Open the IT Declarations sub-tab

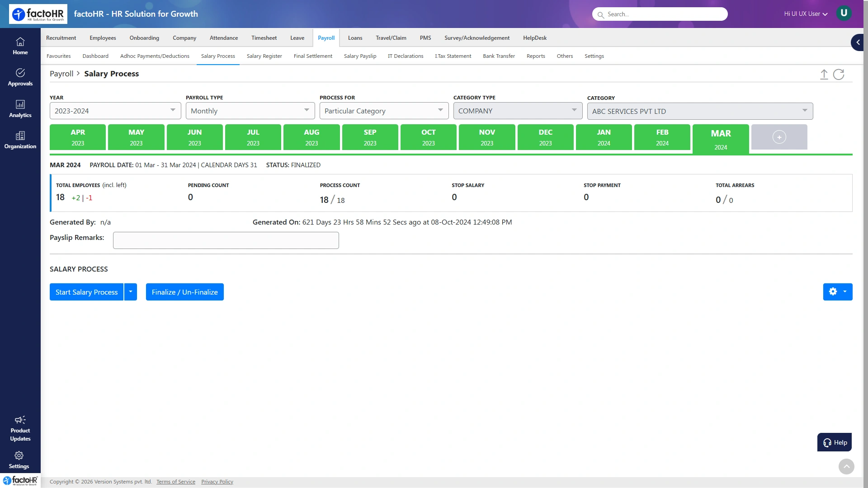coord(406,56)
